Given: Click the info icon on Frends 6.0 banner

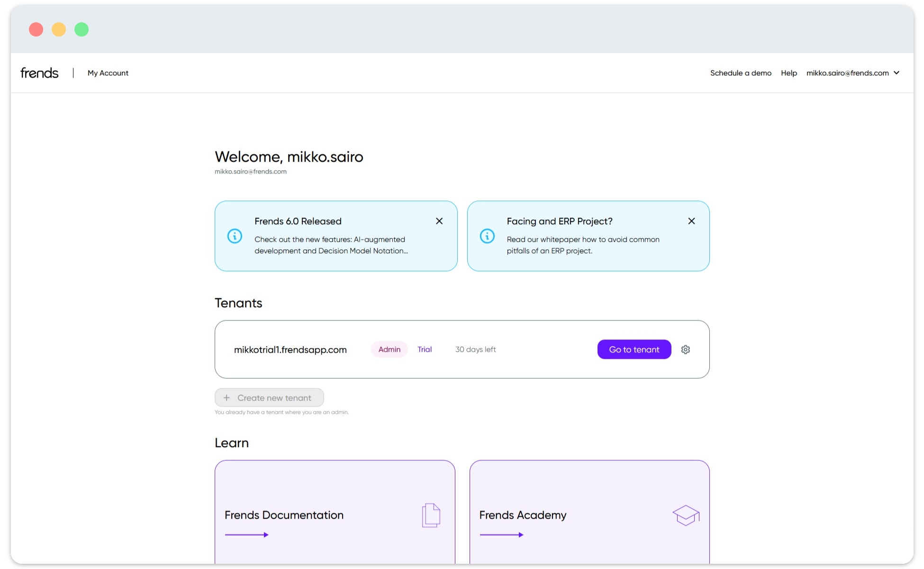Looking at the screenshot, I should coord(235,236).
